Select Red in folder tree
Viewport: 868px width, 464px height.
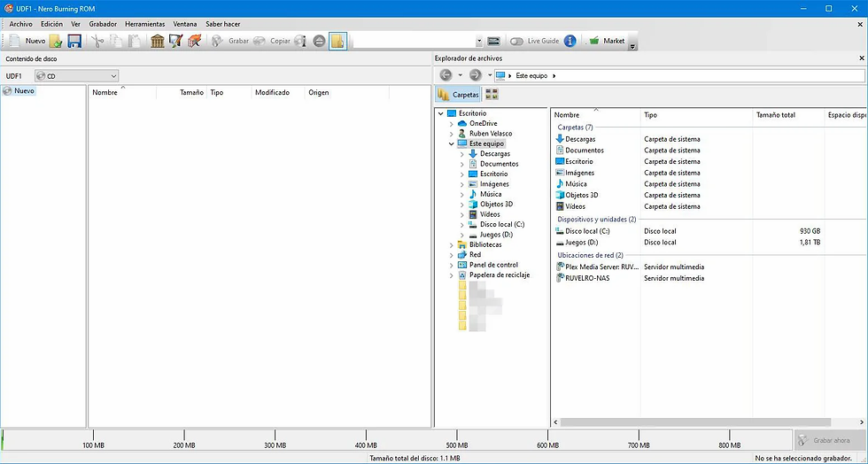(475, 255)
